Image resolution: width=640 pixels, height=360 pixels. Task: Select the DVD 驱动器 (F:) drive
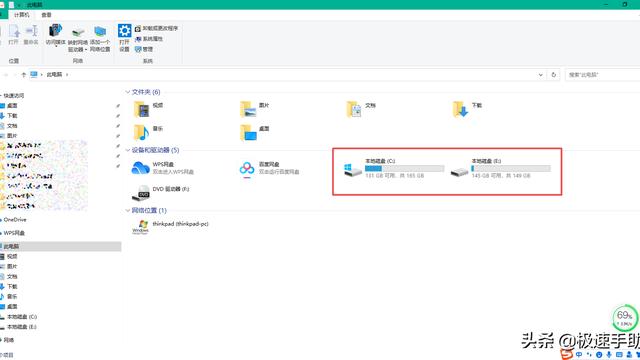(160, 192)
